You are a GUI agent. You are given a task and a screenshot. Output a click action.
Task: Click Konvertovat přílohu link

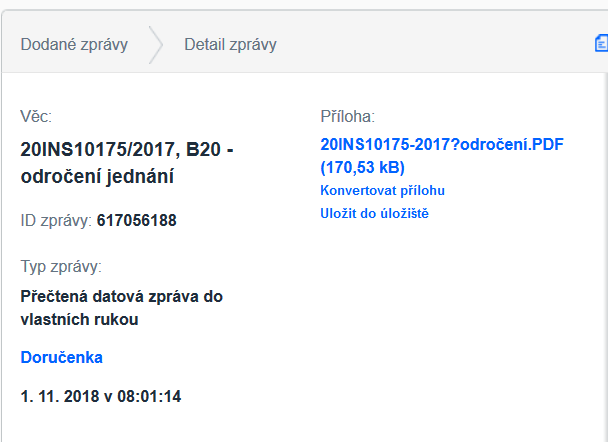point(382,190)
